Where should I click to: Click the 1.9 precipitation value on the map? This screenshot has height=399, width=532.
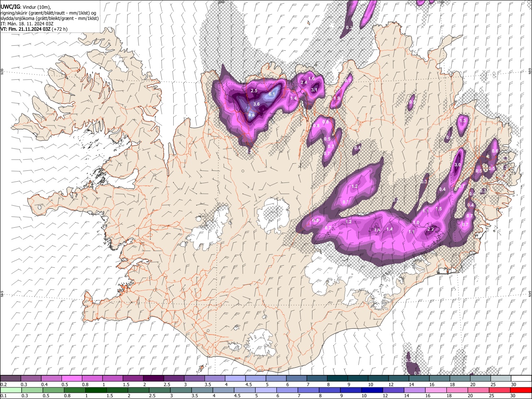(337, 98)
